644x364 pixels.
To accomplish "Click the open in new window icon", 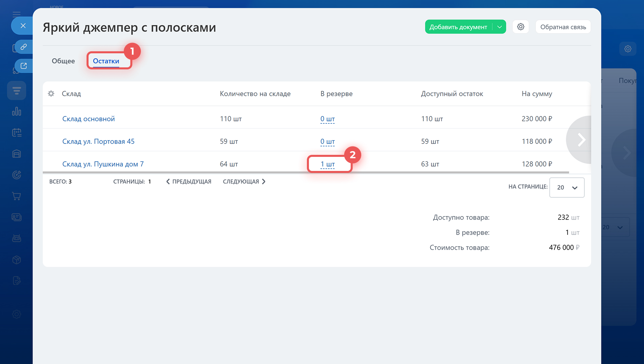I will [23, 66].
